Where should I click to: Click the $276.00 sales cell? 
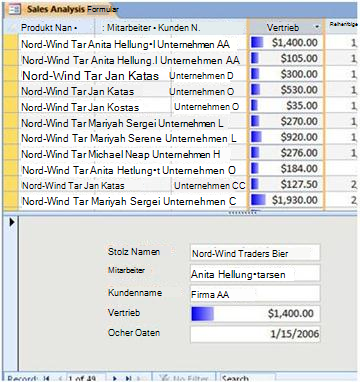click(x=286, y=153)
